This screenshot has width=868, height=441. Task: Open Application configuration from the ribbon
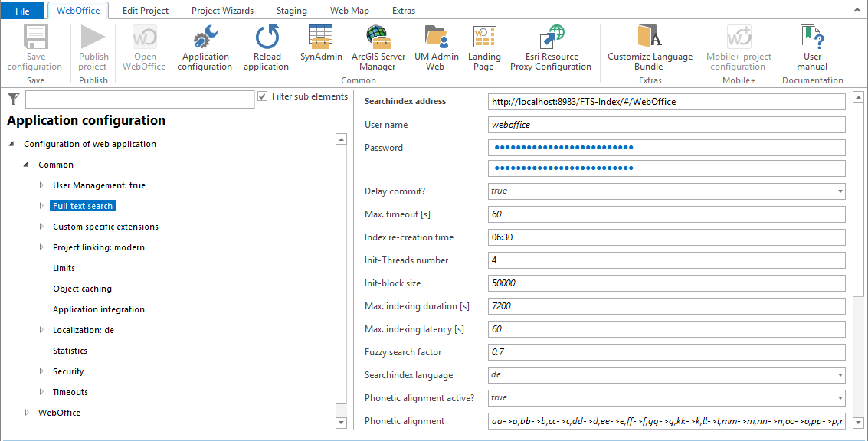click(205, 48)
